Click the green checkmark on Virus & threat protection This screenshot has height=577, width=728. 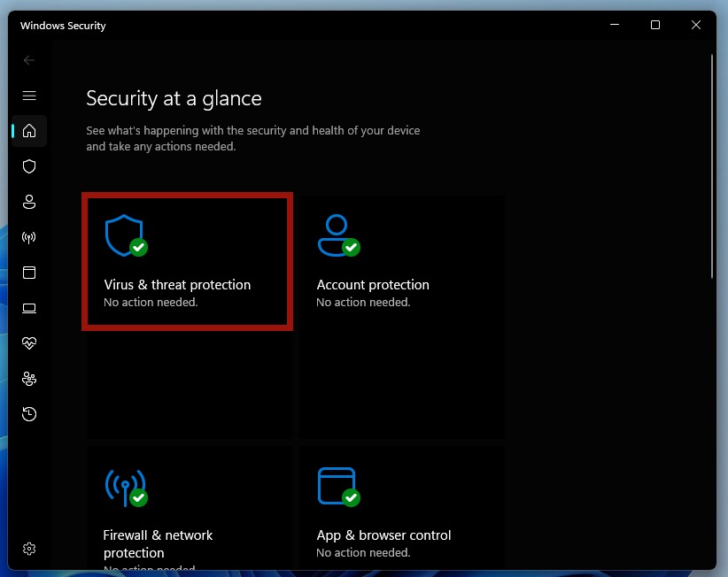coord(139,249)
